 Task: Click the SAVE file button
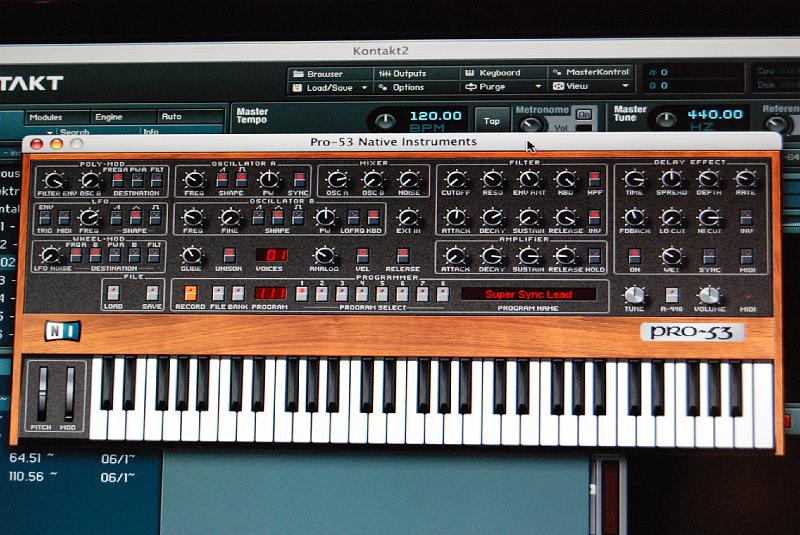click(152, 293)
